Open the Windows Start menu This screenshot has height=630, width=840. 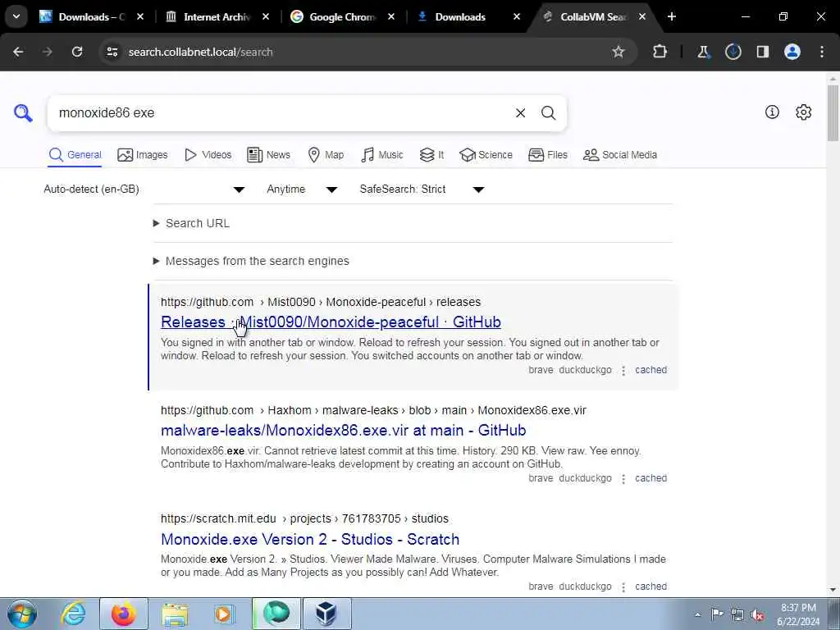21,614
